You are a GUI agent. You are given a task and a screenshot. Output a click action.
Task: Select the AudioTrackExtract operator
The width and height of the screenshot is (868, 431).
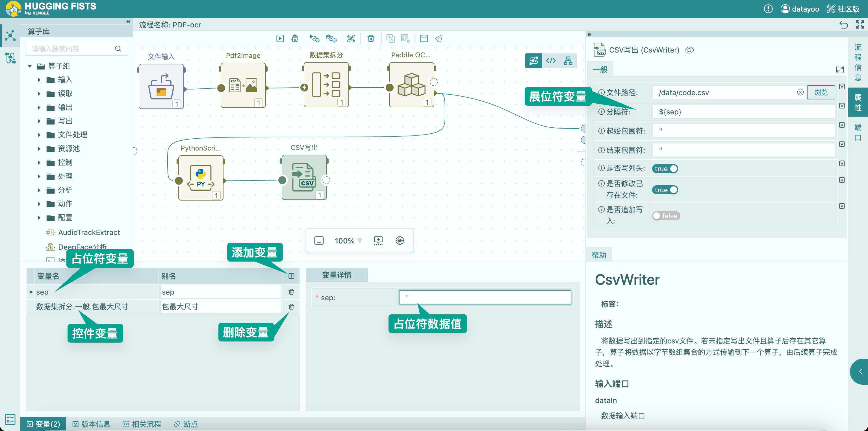(89, 232)
